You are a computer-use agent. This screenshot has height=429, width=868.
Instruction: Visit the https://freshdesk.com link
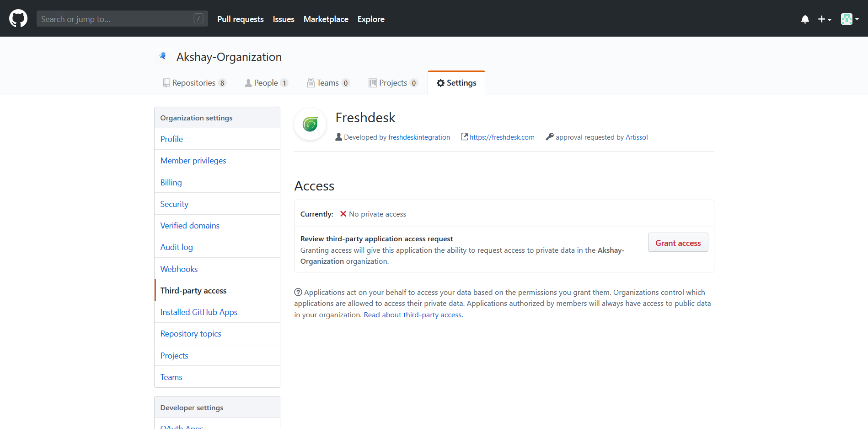point(502,137)
